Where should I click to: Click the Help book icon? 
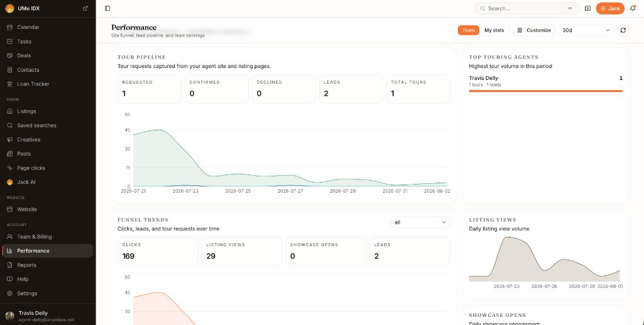(x=9, y=279)
